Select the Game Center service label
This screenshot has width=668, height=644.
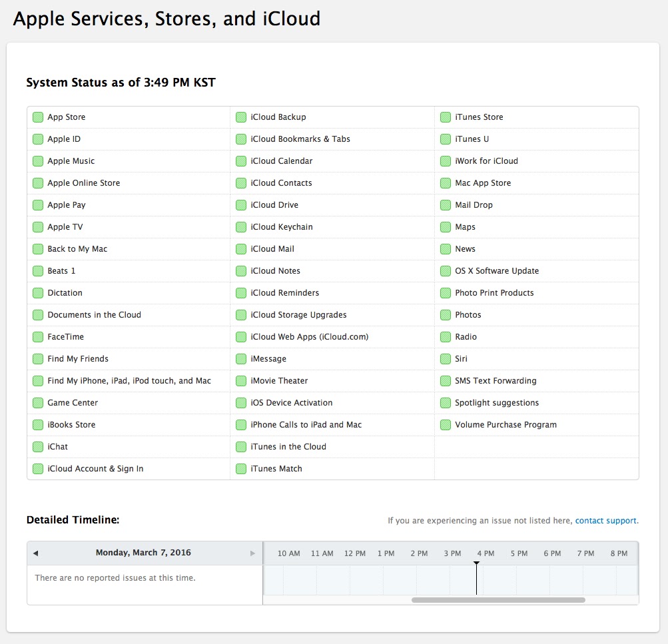point(73,403)
